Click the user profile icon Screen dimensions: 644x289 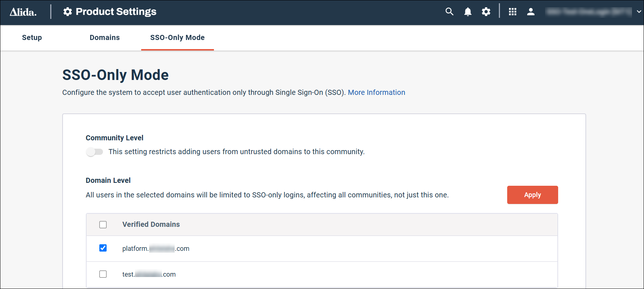point(531,12)
